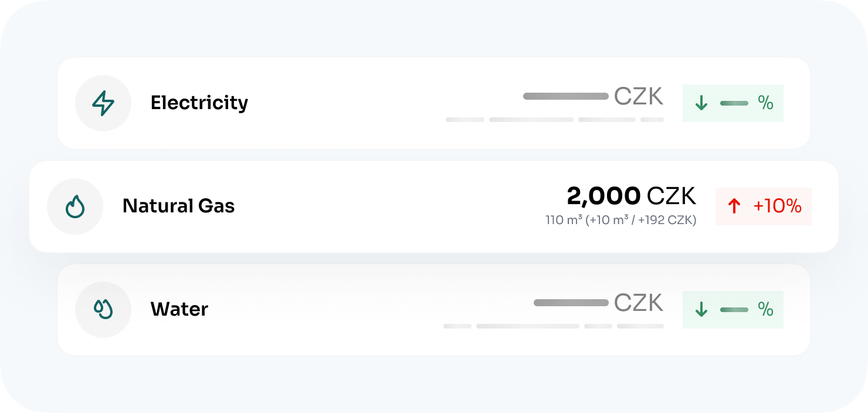Click green down arrow in Water badge
This screenshot has height=413, width=868.
[701, 309]
